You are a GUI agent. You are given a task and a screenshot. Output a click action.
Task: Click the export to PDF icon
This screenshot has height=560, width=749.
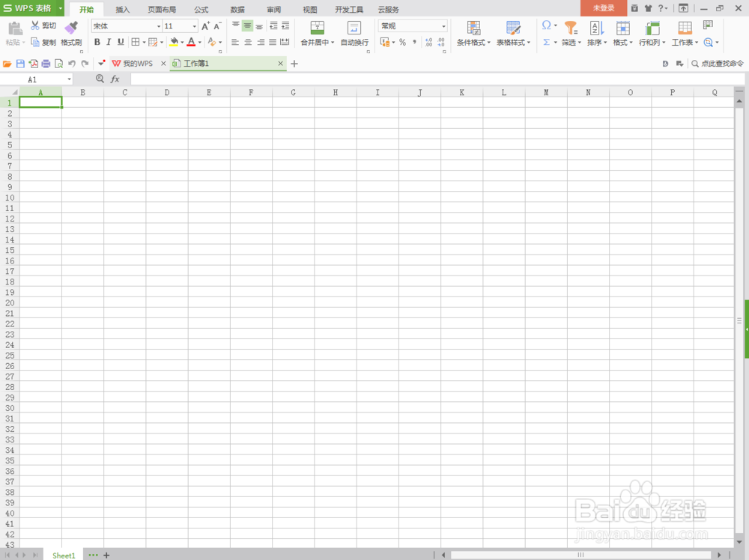[x=33, y=64]
